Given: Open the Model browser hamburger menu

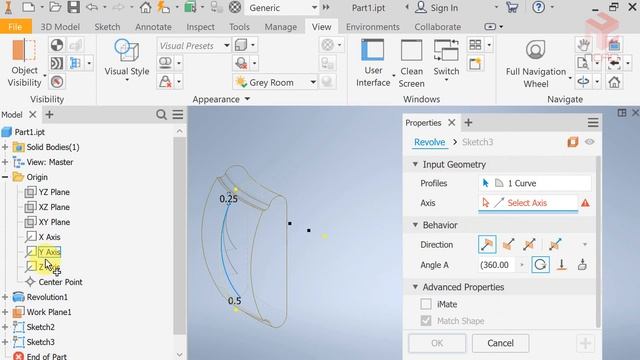Looking at the screenshot, I should point(178,115).
